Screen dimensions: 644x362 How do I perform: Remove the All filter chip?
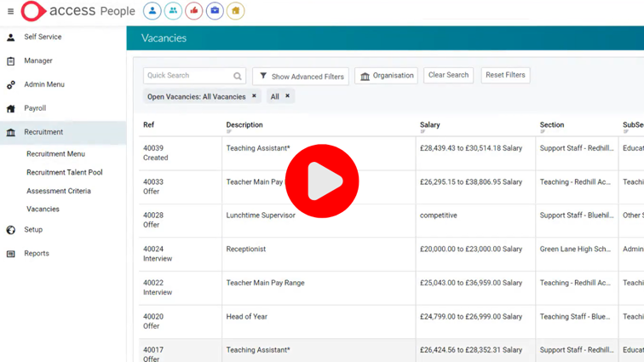click(x=288, y=95)
